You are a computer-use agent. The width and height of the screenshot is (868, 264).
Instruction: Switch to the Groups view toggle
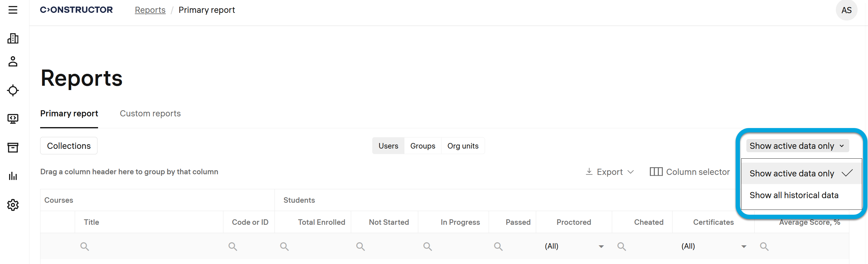pyautogui.click(x=423, y=146)
